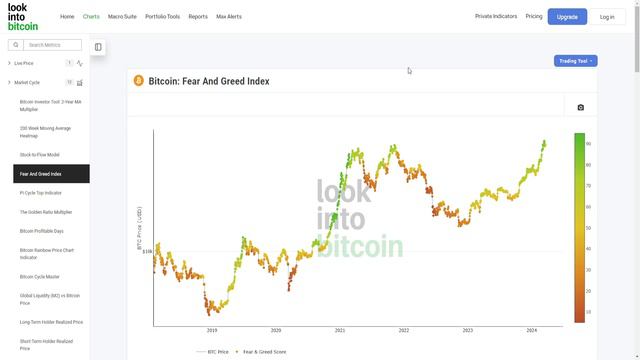Click the Log in button
Viewport: 640px width, 360px height.
[x=607, y=17]
